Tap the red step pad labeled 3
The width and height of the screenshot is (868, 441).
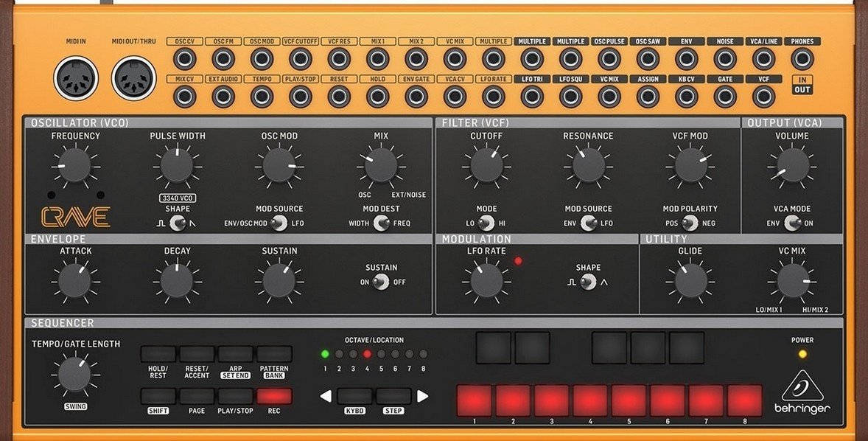pos(551,401)
